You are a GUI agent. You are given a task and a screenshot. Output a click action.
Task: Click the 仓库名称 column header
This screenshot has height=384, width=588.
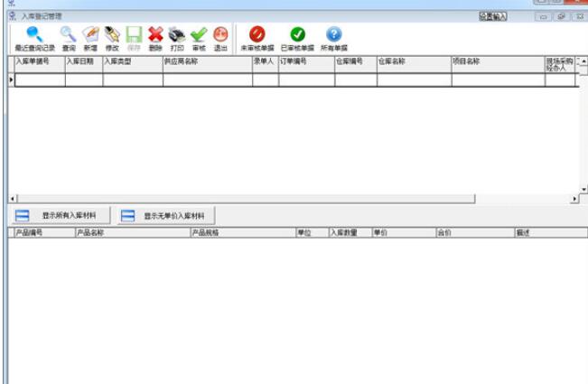click(x=415, y=64)
